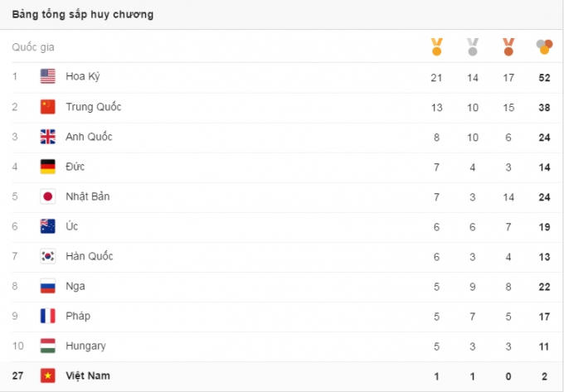Screen dimensions: 564x392
Task: Click the gold medal column icon
Action: (436, 47)
